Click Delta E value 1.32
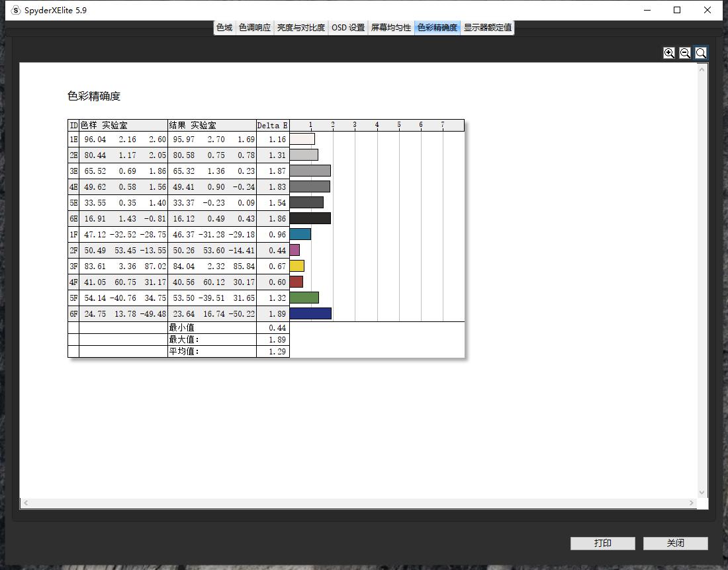Viewport: 728px width, 570px height. pyautogui.click(x=277, y=298)
